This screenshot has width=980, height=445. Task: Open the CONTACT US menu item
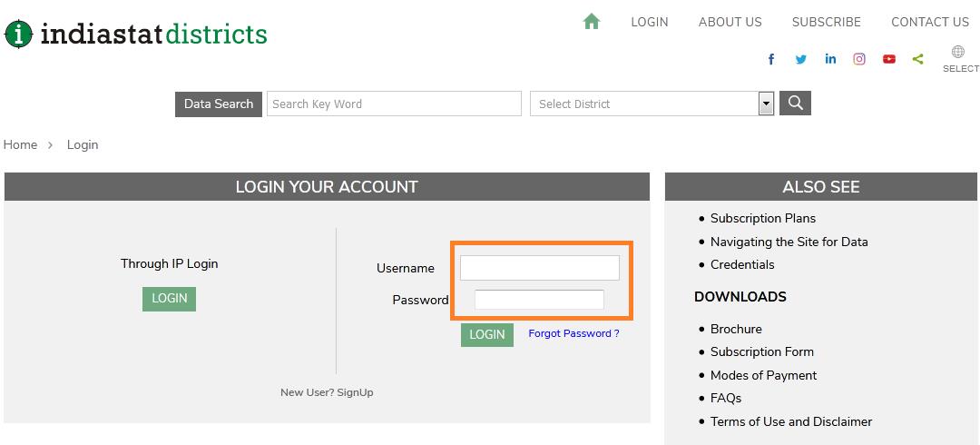point(929,22)
